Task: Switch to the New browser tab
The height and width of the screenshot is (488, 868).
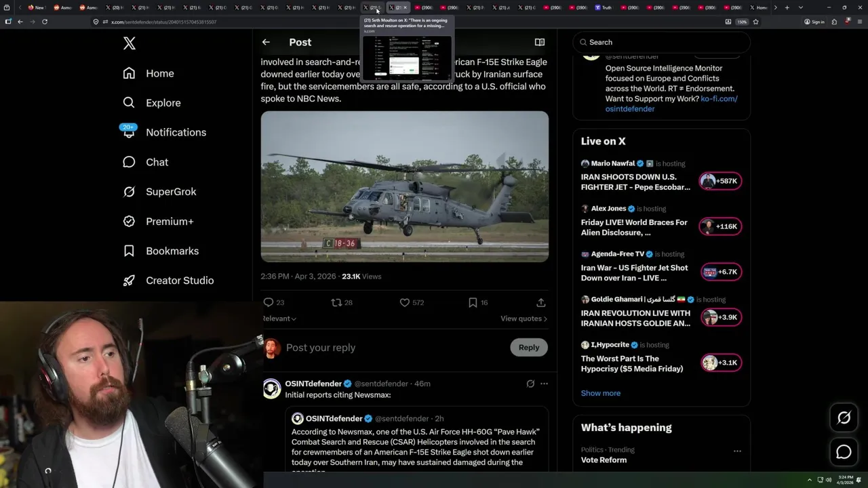Action: pos(36,7)
